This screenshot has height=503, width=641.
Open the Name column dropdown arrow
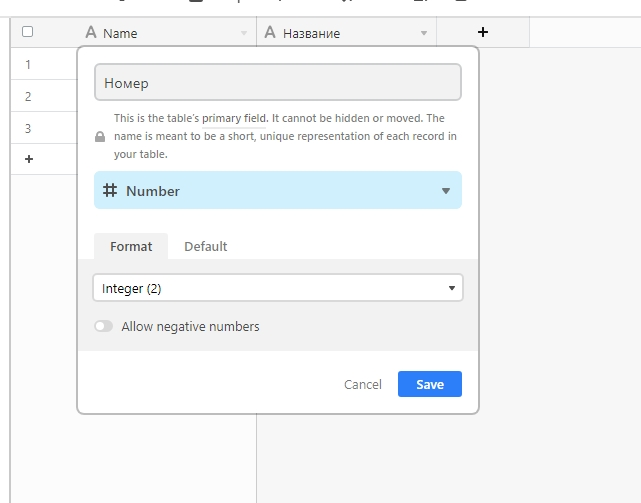coord(244,33)
